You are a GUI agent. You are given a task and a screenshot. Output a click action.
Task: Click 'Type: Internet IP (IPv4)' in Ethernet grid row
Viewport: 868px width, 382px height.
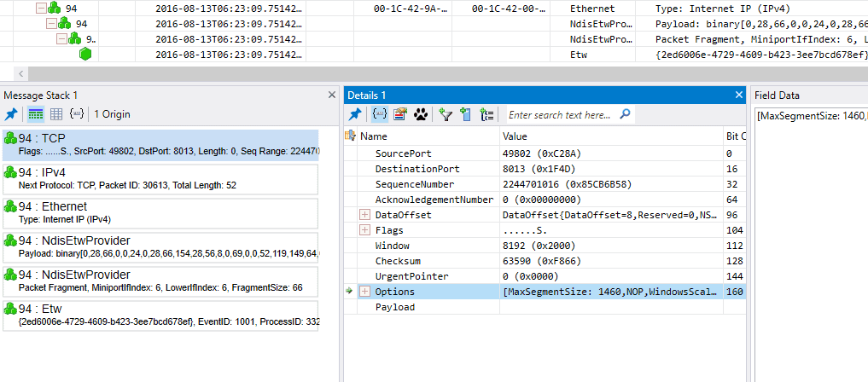point(723,9)
